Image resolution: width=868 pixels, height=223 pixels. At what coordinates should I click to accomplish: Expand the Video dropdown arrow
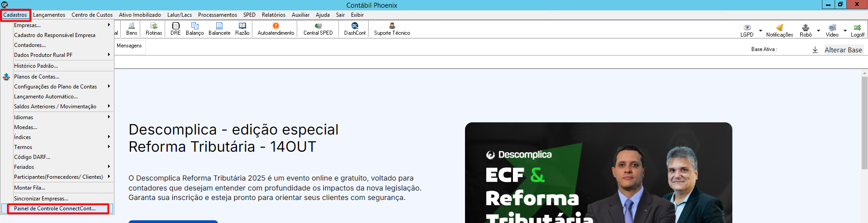[845, 31]
